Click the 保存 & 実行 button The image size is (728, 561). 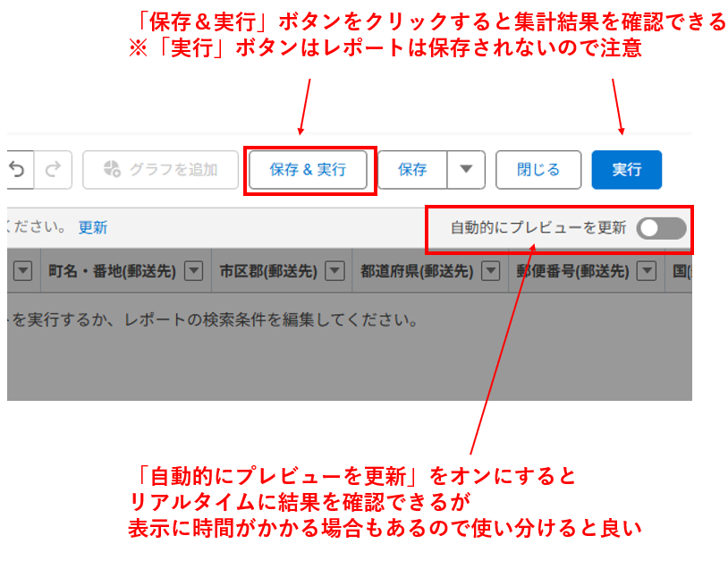[x=308, y=169]
